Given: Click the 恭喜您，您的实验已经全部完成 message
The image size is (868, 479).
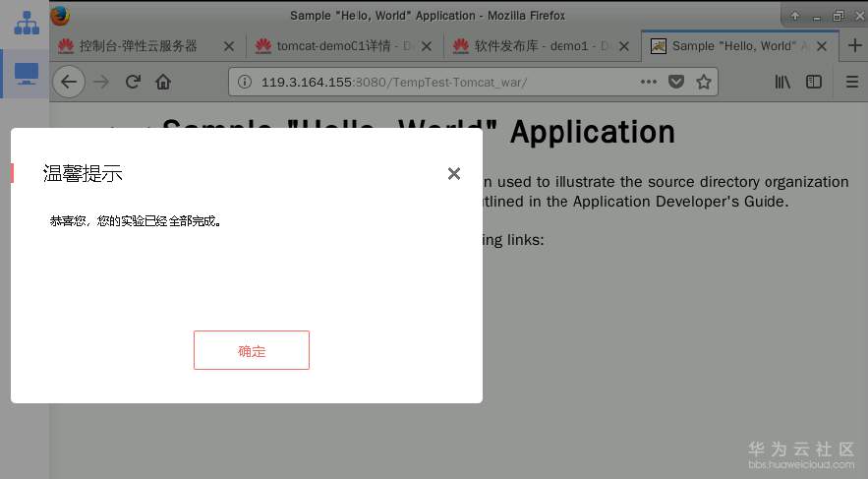Looking at the screenshot, I should click(x=136, y=221).
